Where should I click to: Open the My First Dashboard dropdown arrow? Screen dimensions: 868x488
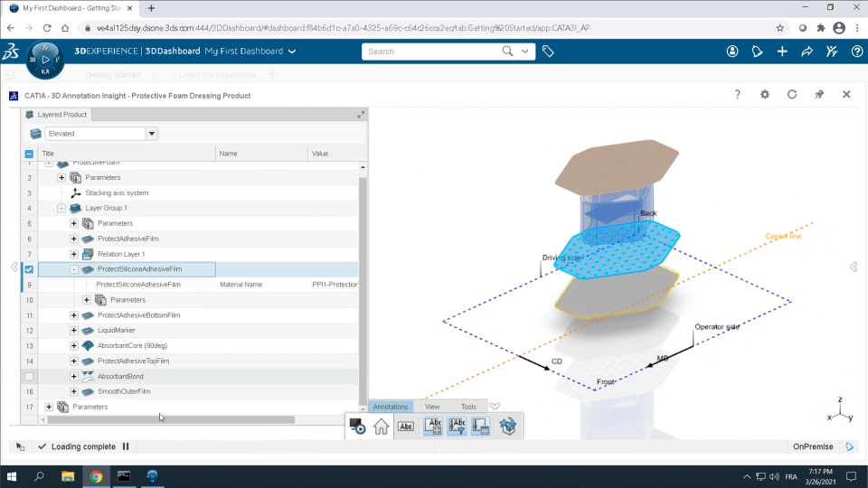pos(292,52)
